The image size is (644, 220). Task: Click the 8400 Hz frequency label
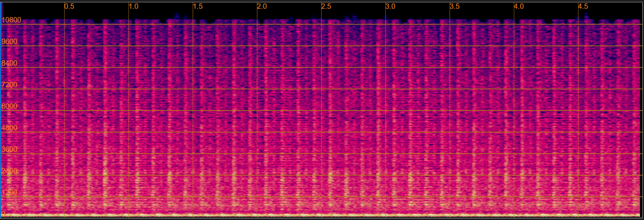click(9, 63)
